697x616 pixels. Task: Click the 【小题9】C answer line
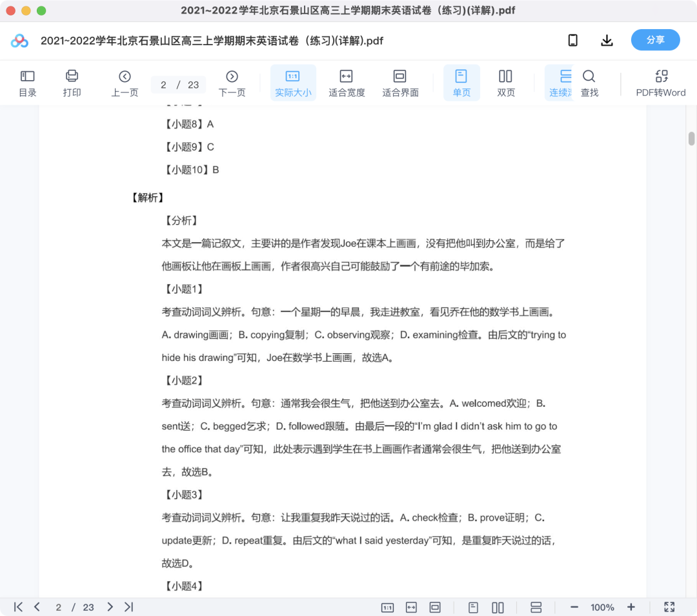188,147
